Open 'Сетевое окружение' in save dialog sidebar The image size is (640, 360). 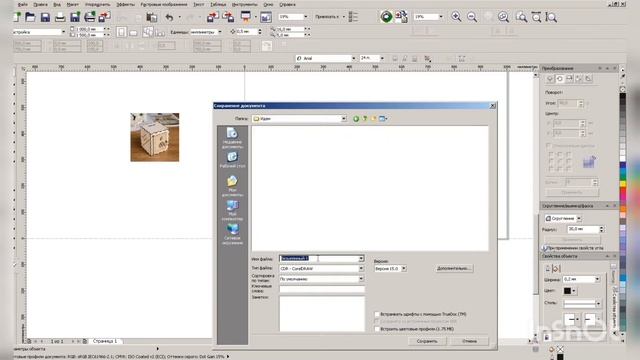coord(232,234)
